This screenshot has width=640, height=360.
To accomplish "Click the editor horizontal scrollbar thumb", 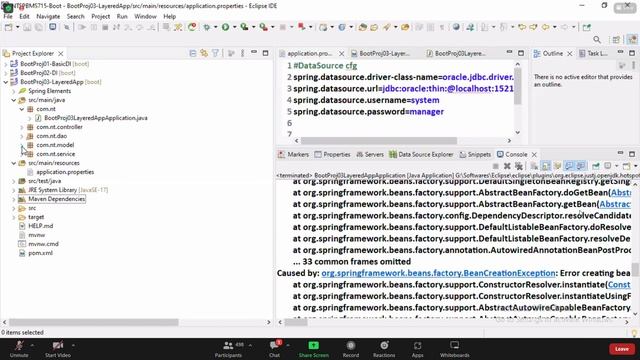I will [x=379, y=140].
